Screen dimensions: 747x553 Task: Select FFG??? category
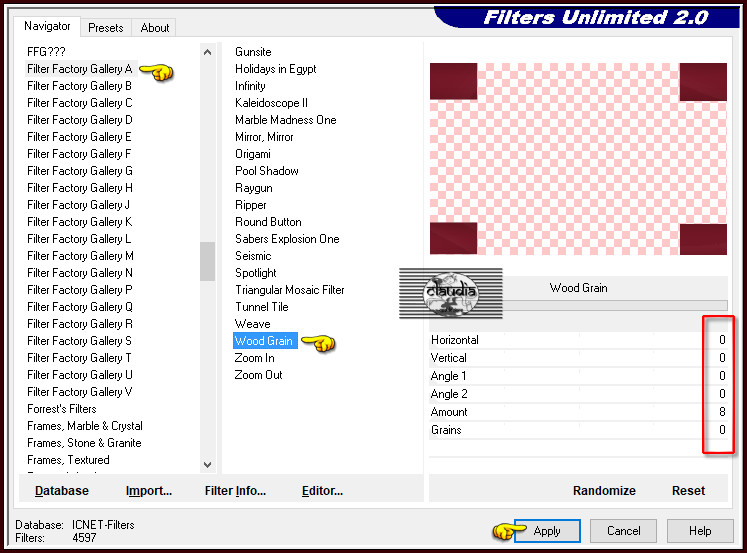46,52
